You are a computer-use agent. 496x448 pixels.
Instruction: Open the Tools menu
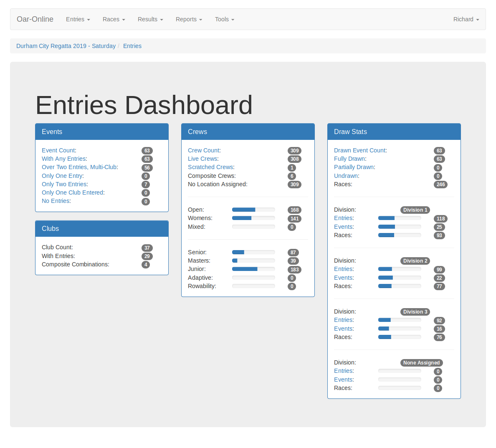pos(224,19)
